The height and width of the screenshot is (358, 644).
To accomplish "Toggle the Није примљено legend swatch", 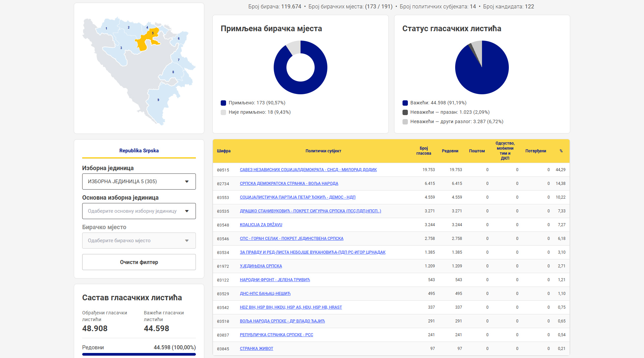I will coord(223,112).
